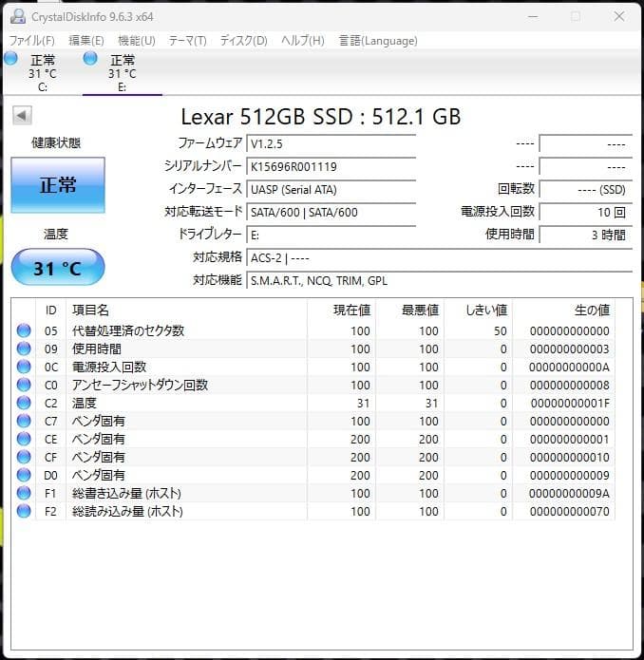Open the 言語(Language) menu
644x660 pixels.
[378, 41]
